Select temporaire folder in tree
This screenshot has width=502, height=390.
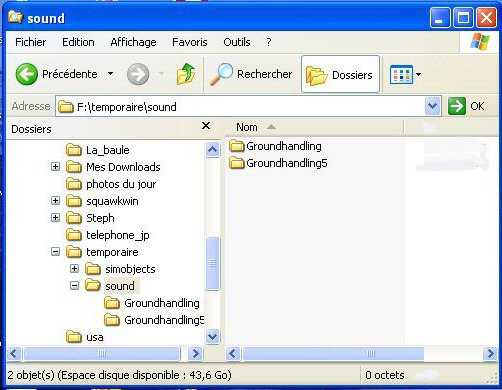tap(102, 252)
